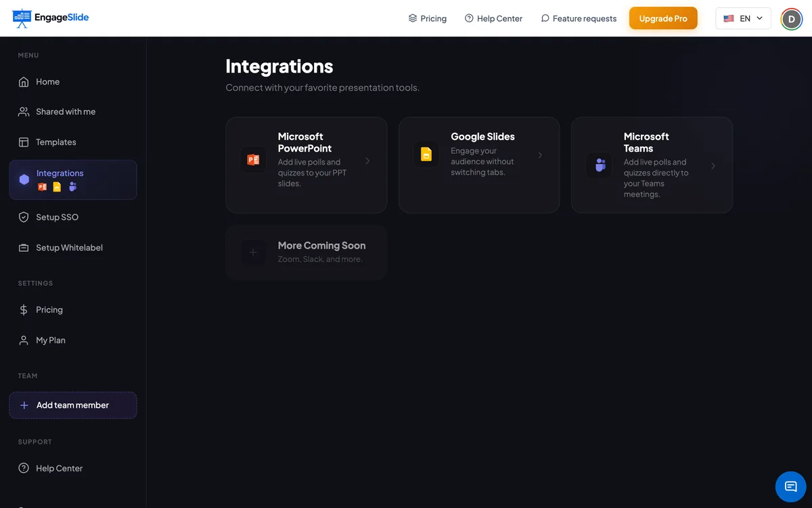This screenshot has width=812, height=508.
Task: Click the sidebar Help Center question icon
Action: 24,468
